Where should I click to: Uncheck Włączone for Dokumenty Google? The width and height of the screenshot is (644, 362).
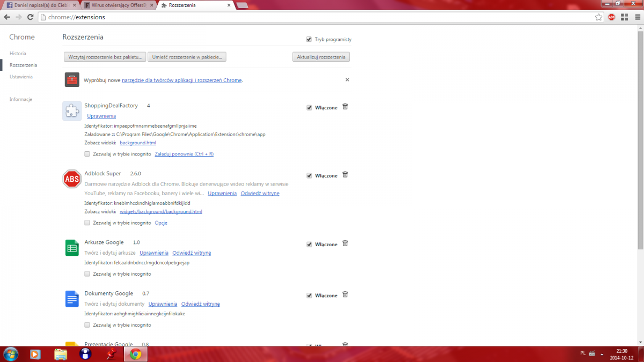(309, 295)
